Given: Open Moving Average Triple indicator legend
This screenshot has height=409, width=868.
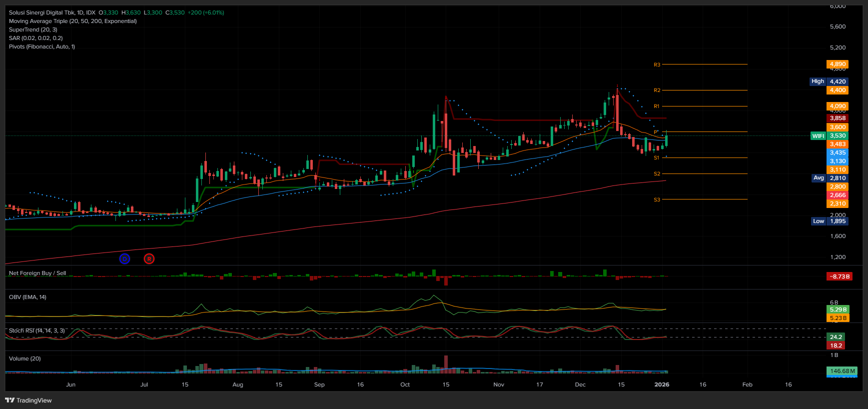Looking at the screenshot, I should [72, 21].
